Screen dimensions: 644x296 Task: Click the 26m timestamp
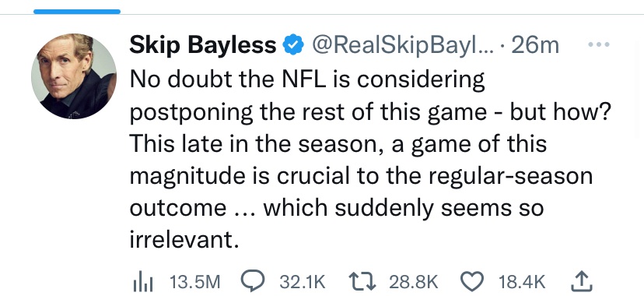pyautogui.click(x=535, y=45)
